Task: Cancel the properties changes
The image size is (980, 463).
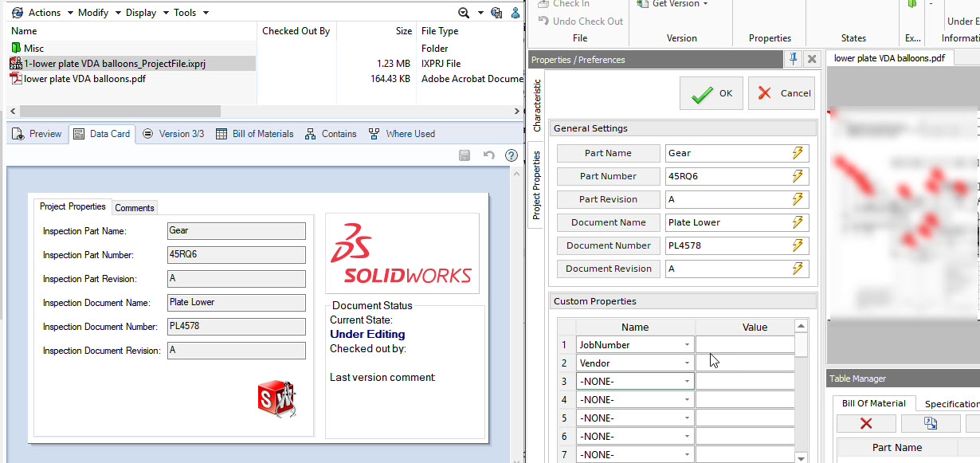Action: 782,92
